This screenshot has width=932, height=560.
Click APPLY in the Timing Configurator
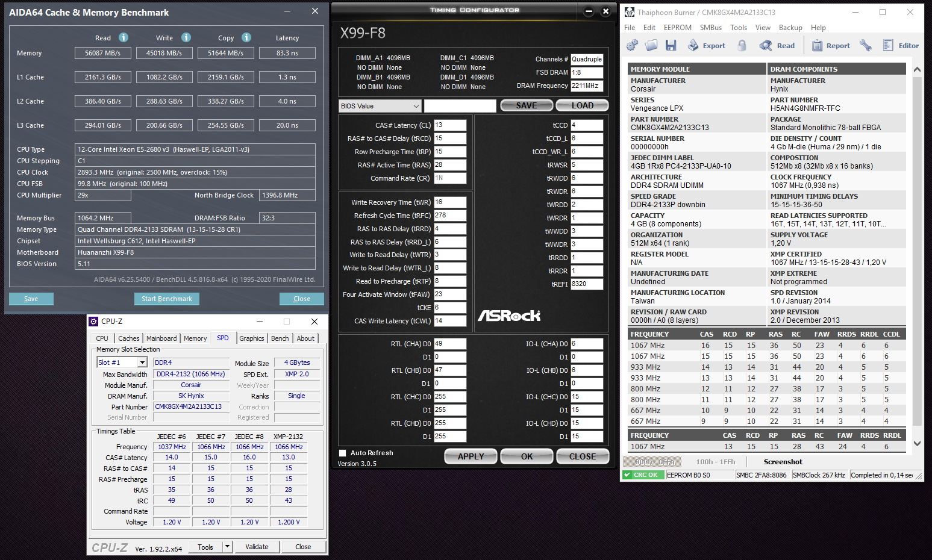pos(471,456)
